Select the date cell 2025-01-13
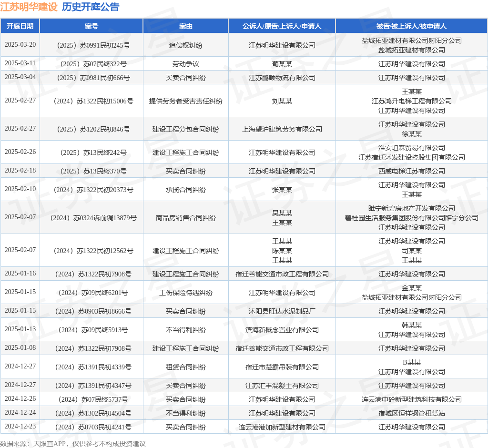 click(20, 329)
